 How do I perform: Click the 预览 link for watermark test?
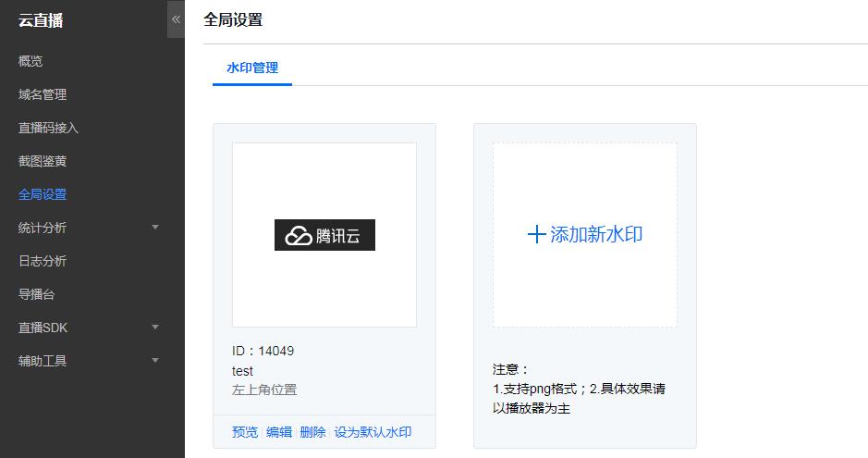pos(245,432)
